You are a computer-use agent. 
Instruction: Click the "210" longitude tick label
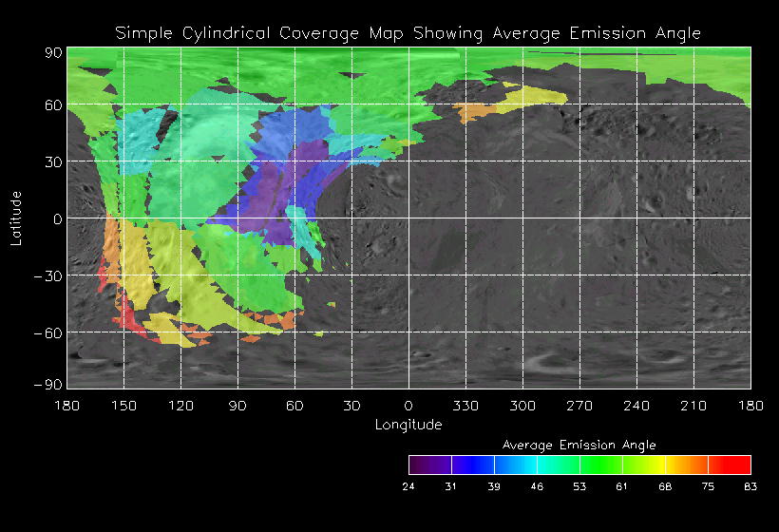point(693,406)
